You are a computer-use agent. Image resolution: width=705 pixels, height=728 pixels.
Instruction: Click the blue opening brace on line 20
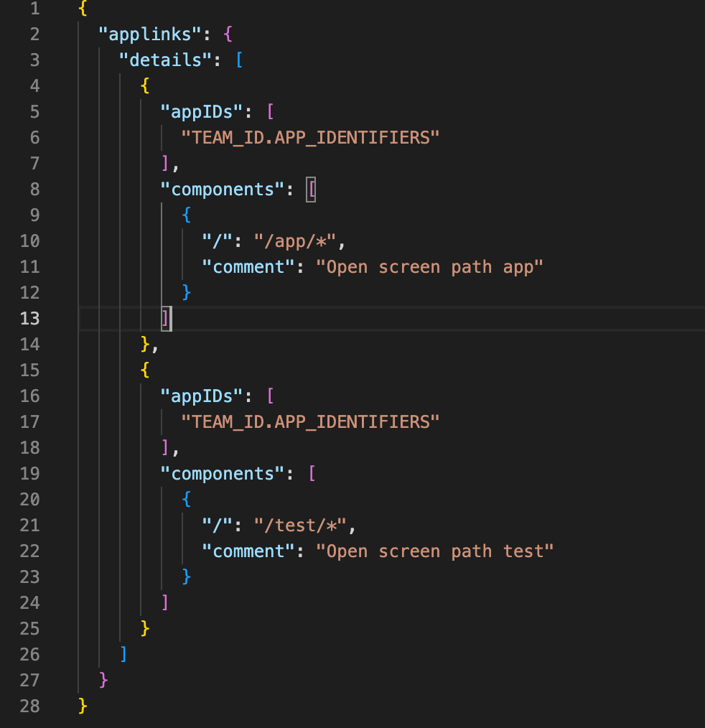click(186, 499)
